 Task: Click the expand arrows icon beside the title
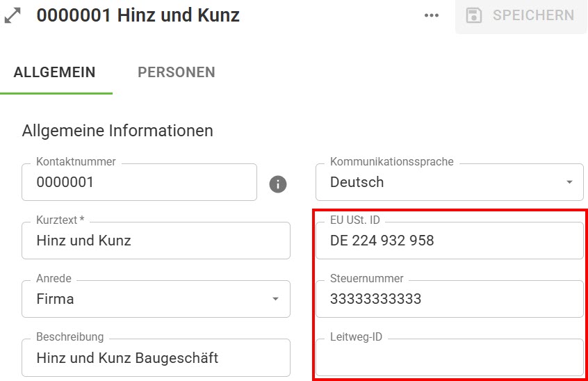[13, 16]
